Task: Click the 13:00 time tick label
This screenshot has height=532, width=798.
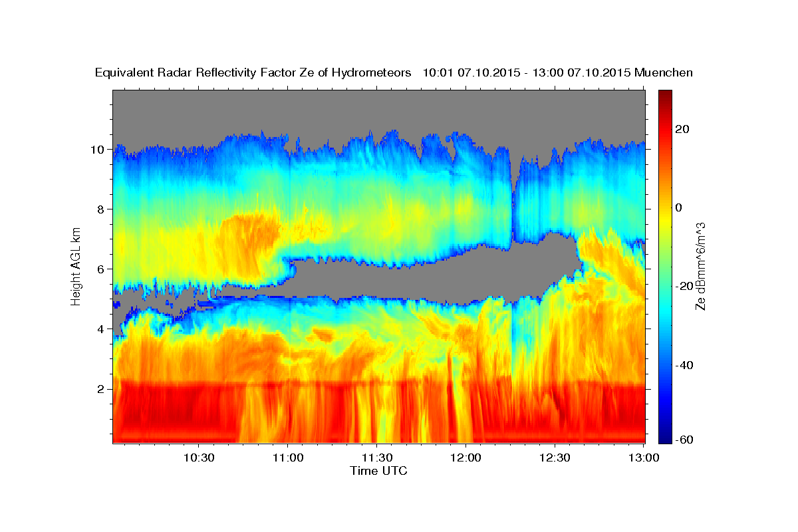Action: coord(644,458)
